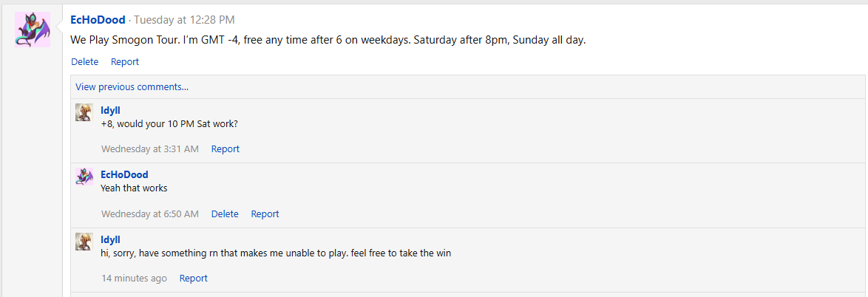
Task: Delete the 'Yeah that works' comment
Action: (225, 214)
